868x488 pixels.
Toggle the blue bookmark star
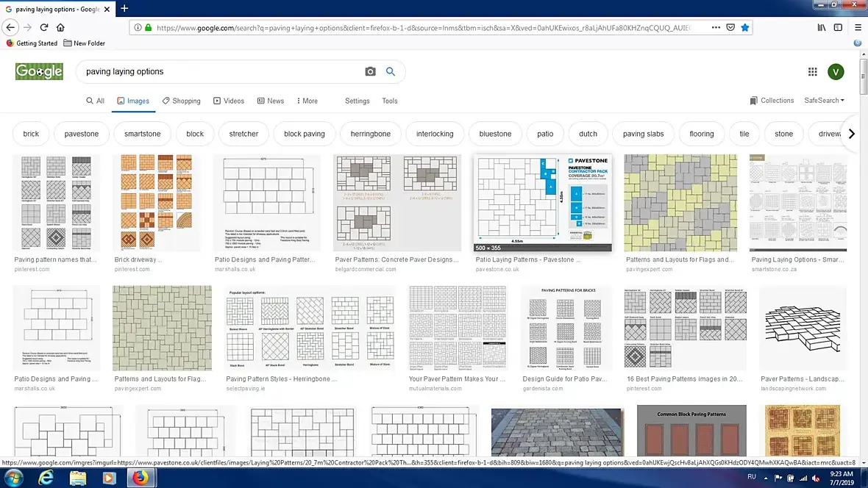point(745,27)
